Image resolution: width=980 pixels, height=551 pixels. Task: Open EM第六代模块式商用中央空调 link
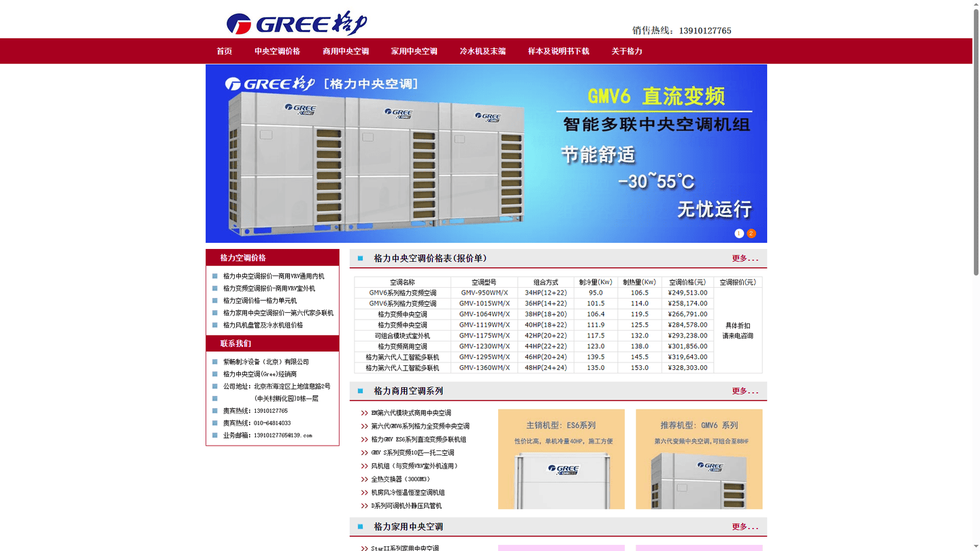[x=411, y=413]
